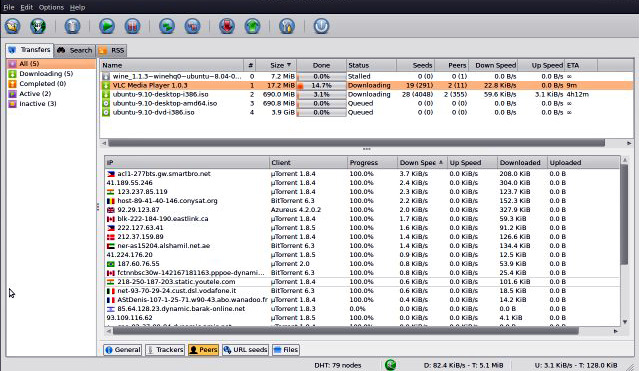Pause all torrents with the double pause icon
The width and height of the screenshot is (639, 371).
coord(192,26)
